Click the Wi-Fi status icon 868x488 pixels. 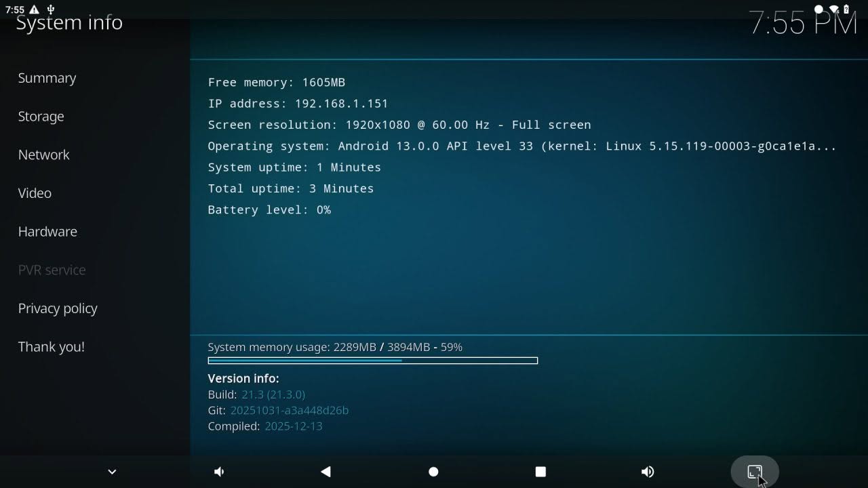click(834, 9)
